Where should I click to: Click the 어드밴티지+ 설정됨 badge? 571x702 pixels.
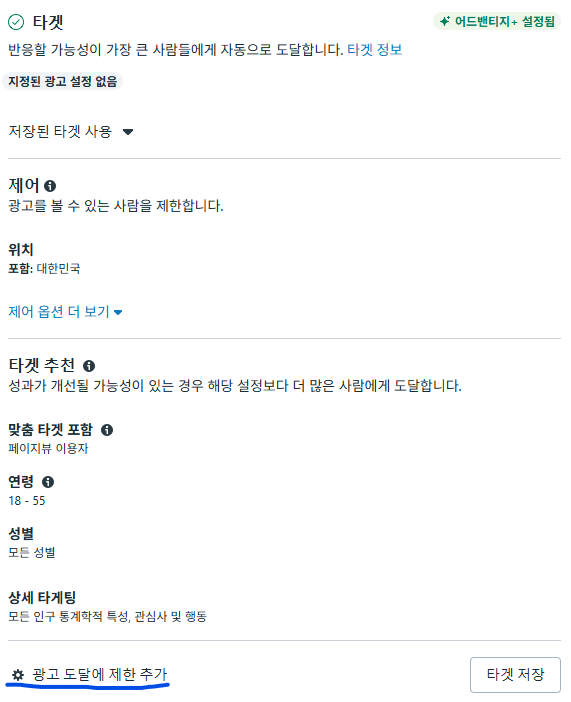[497, 21]
